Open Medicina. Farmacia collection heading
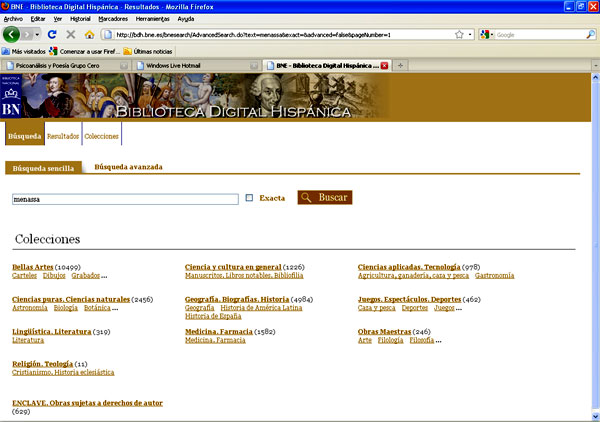The width and height of the screenshot is (600, 422). click(x=219, y=331)
